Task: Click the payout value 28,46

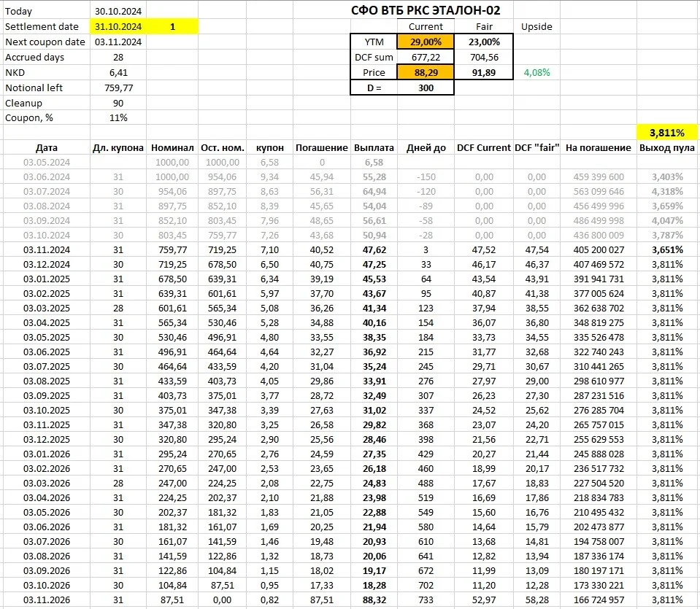Action: click(374, 440)
